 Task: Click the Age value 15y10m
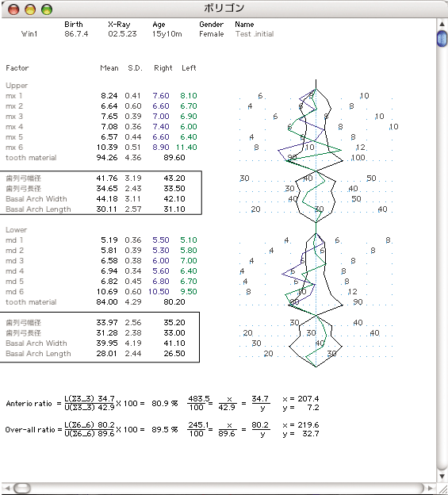[167, 34]
